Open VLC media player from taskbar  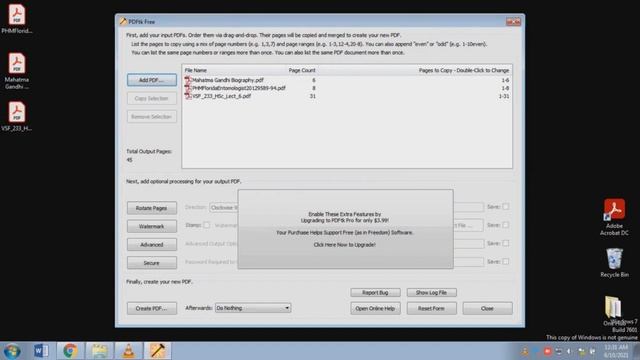point(129,351)
